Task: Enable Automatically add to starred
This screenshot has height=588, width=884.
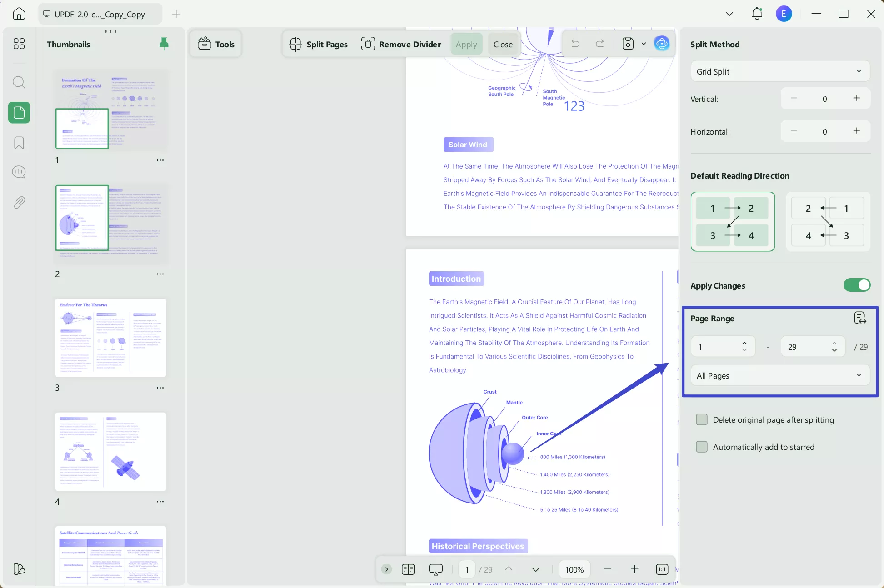Action: (x=702, y=447)
